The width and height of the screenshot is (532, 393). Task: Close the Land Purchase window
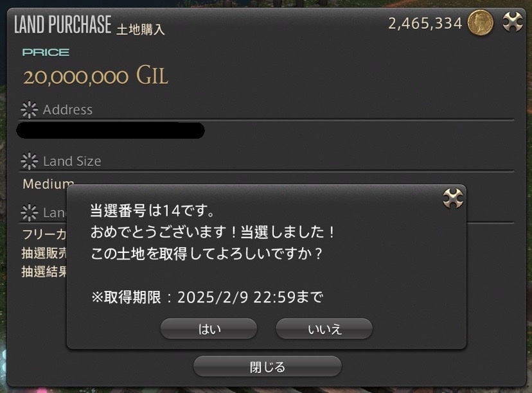click(x=512, y=22)
